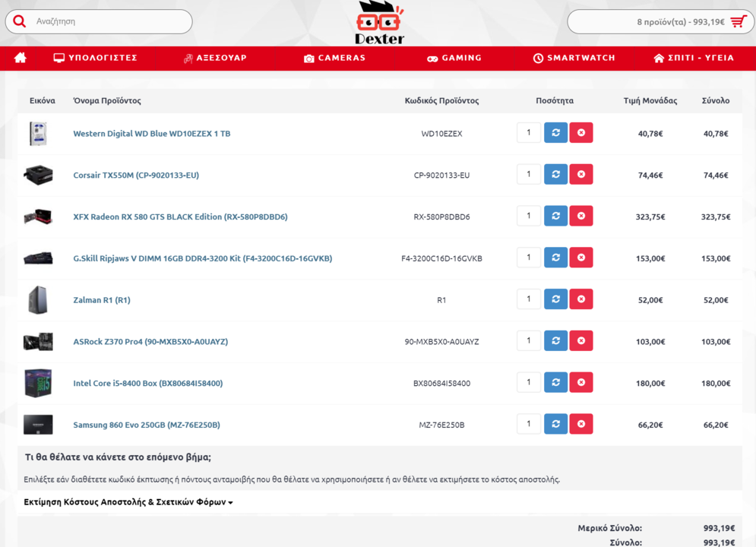The image size is (756, 547).
Task: Open the ΑΞΕΣΟΥΑΡ menu
Action: pyautogui.click(x=215, y=58)
